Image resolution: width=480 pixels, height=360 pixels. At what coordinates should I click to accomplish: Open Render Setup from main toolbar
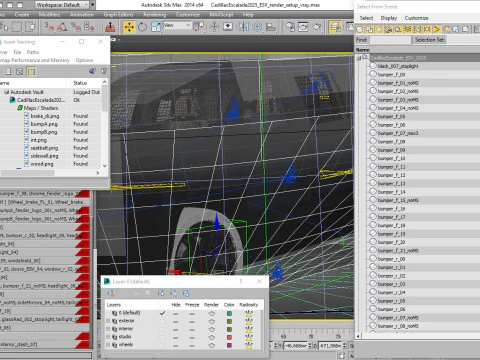290,27
